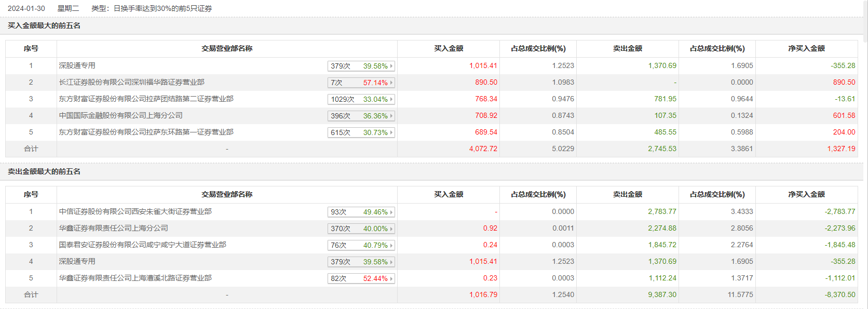
Task: Expand the 1029次 33.04% stats box
Action: click(361, 99)
